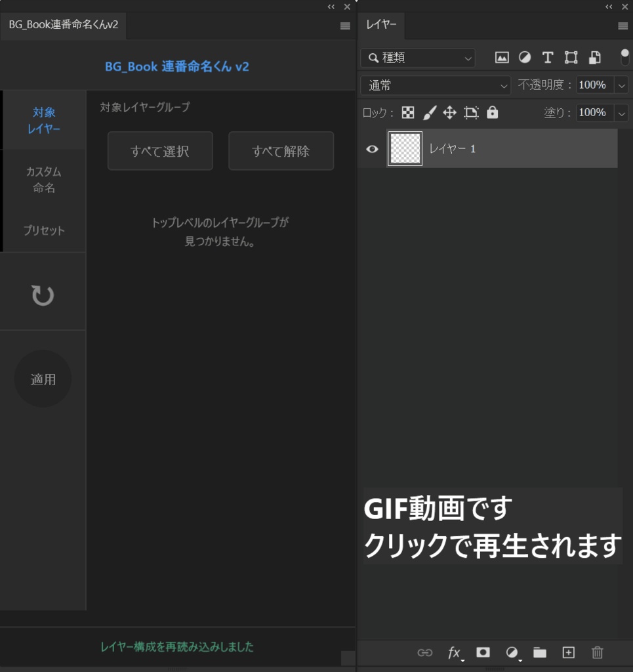Lock artboard nesting icon
The width and height of the screenshot is (633, 672).
(471, 113)
